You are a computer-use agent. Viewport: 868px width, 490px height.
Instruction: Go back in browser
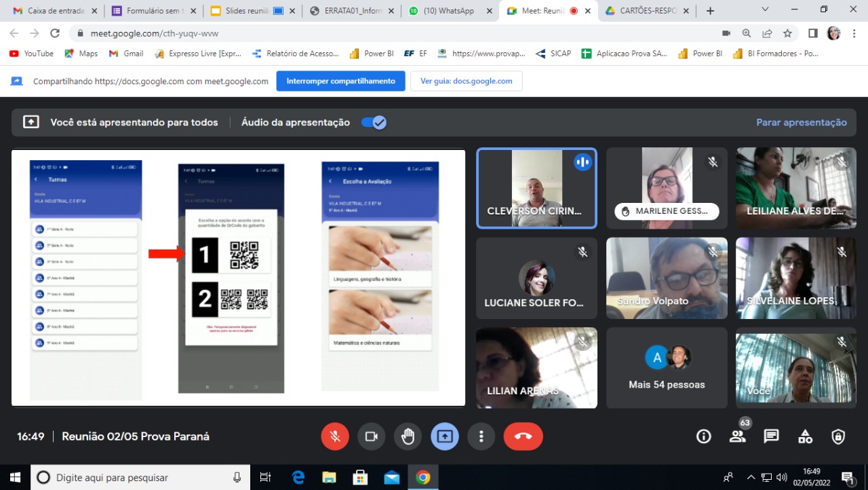(x=16, y=33)
